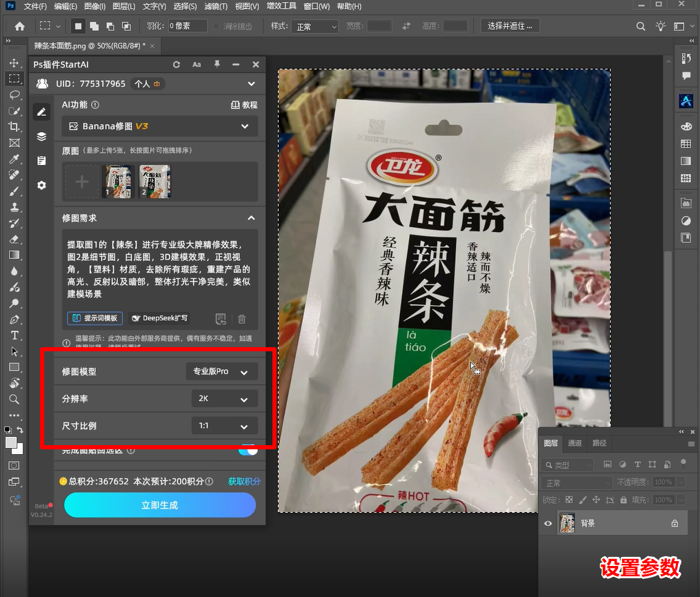Select the Crop tool
The width and height of the screenshot is (700, 597).
click(14, 127)
